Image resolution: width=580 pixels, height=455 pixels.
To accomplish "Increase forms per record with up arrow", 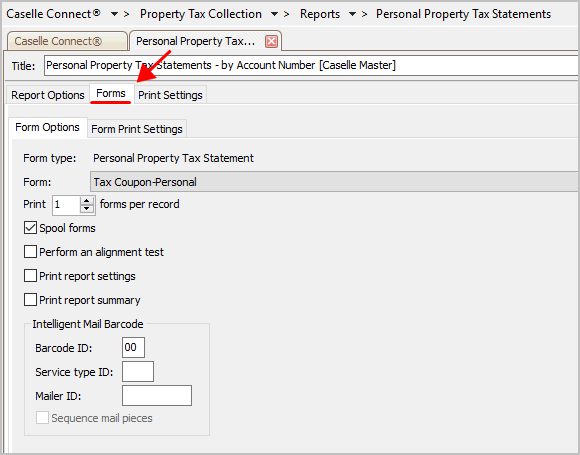I will 87,201.
